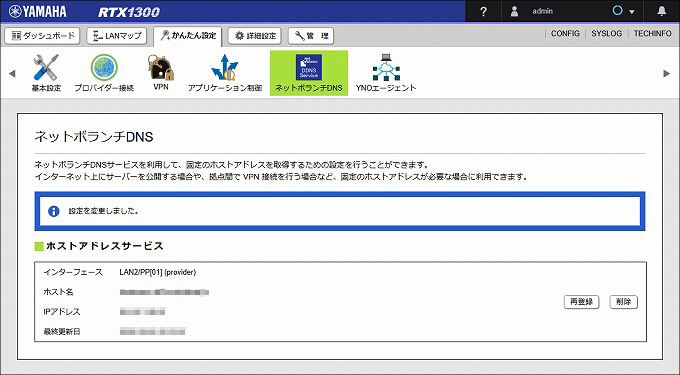Viewport: 680px width, 375px height.
Task: Click the ホストアドレスサービス heading
Action: point(105,246)
